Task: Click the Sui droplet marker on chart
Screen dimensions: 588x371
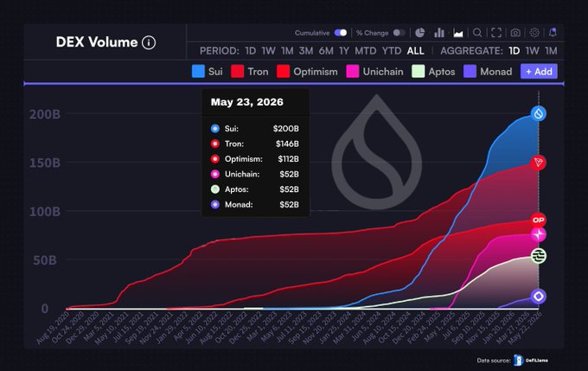Action: (539, 113)
